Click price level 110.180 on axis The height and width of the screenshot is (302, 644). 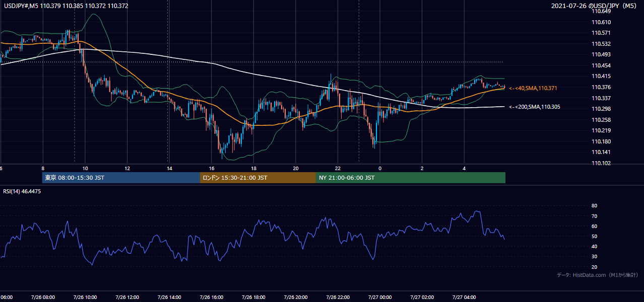point(601,141)
